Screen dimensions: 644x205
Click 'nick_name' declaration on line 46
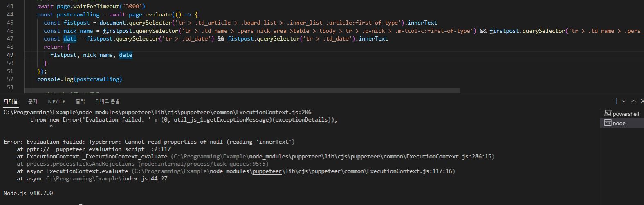click(78, 31)
